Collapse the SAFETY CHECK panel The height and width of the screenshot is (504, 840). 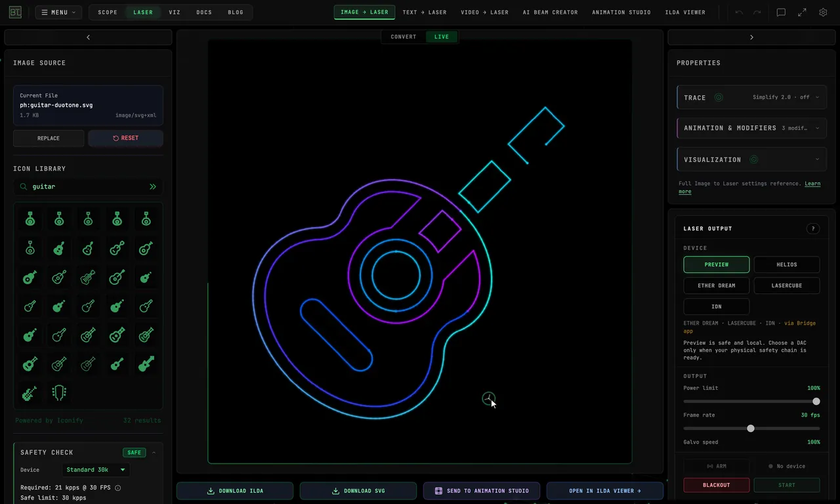tap(154, 452)
